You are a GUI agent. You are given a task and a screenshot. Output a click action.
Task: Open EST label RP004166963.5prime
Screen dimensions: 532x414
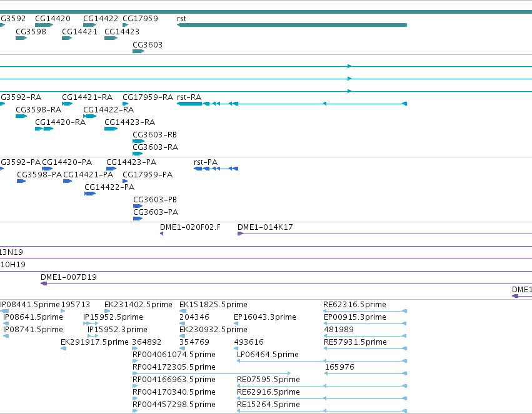[x=174, y=380]
